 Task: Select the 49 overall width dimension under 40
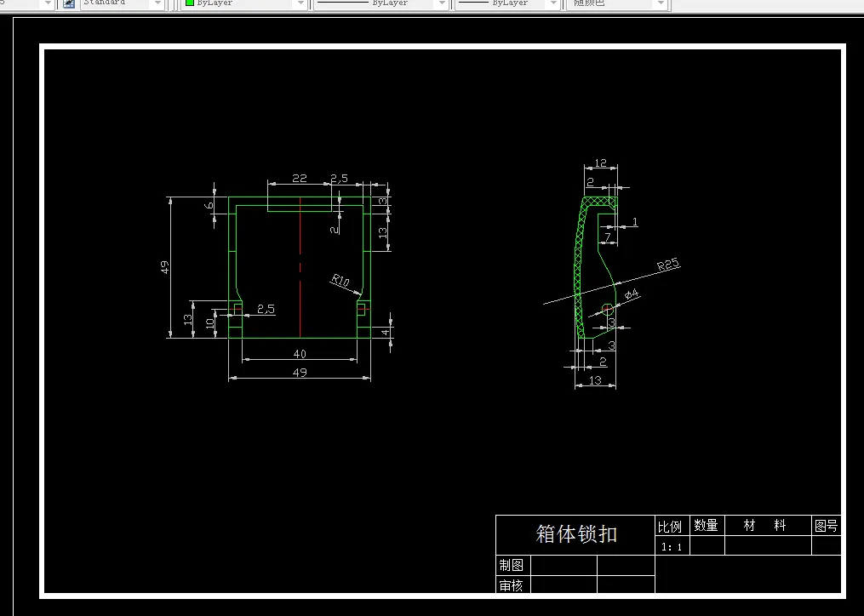[299, 373]
